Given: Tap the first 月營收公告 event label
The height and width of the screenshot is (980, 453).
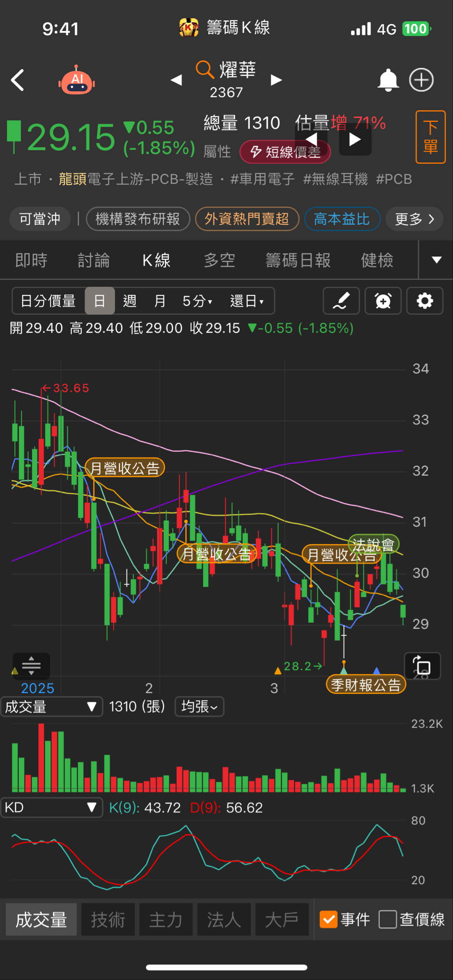Looking at the screenshot, I should click(125, 468).
